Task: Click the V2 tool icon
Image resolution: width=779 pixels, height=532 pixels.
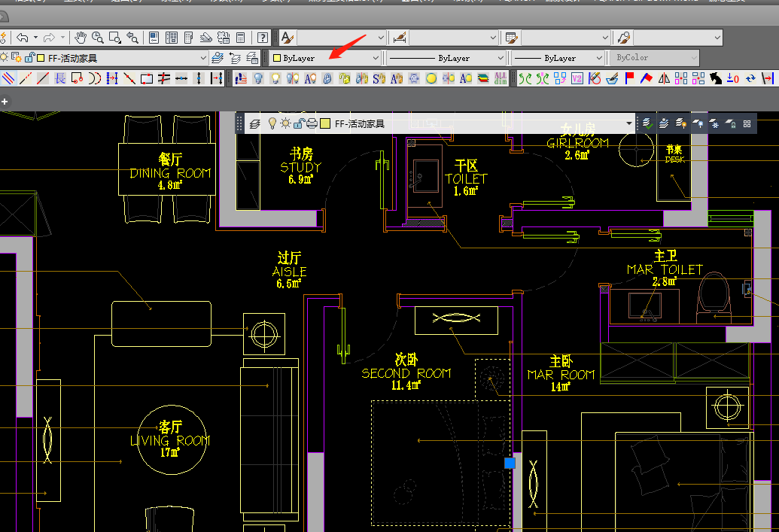Action: click(x=577, y=78)
